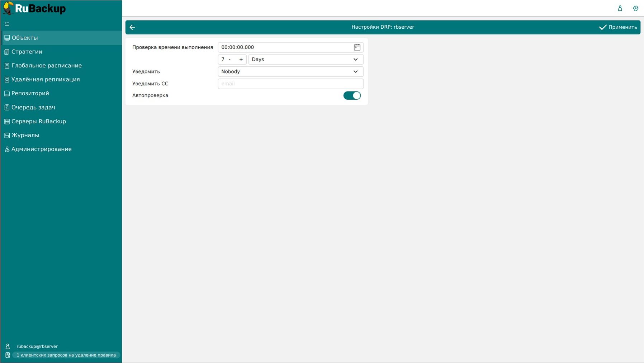
Task: Click the Репозиторий icon in sidebar
Action: pos(7,93)
